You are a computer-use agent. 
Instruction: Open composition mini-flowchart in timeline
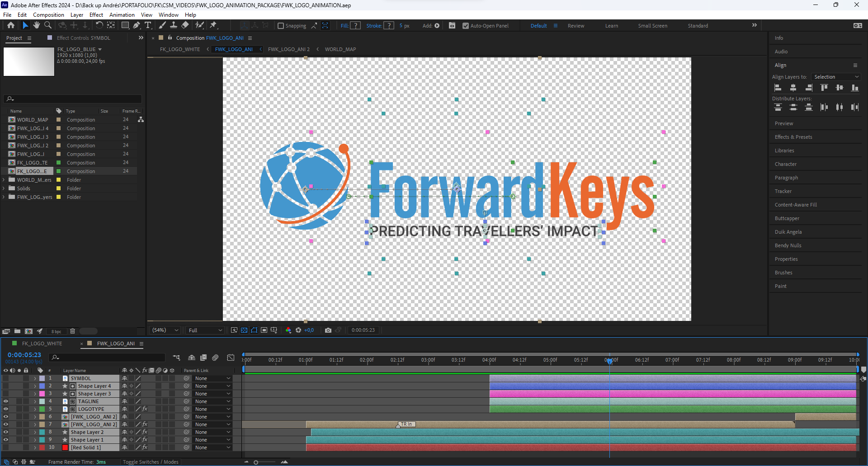coord(176,358)
